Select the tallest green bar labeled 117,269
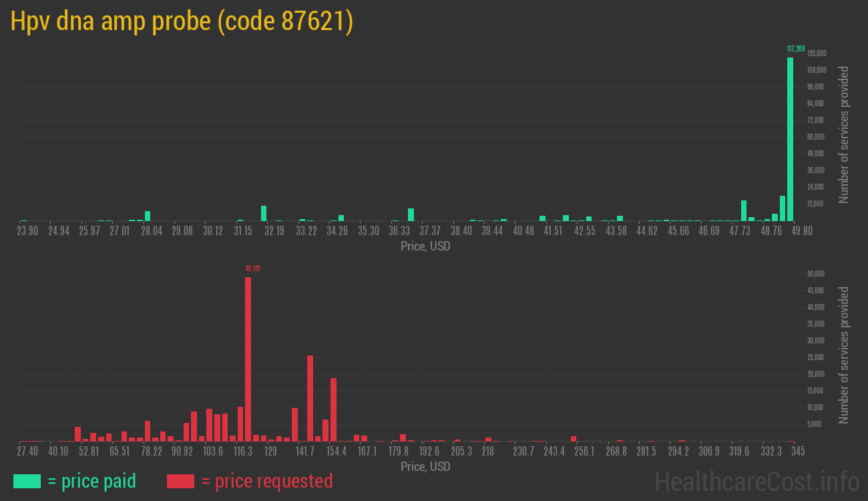 790,139
